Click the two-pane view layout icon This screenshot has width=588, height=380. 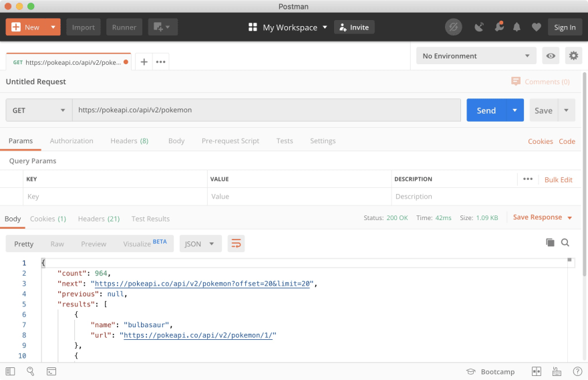(x=537, y=371)
